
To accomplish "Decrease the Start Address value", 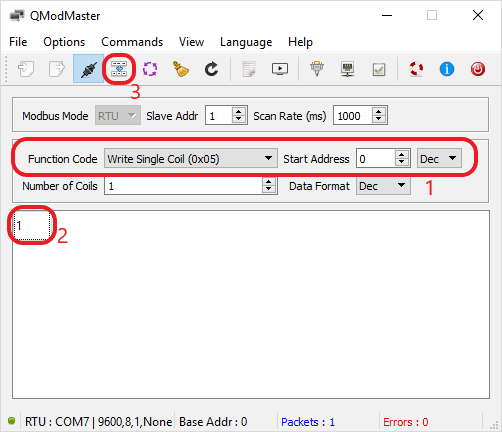I will [x=402, y=163].
